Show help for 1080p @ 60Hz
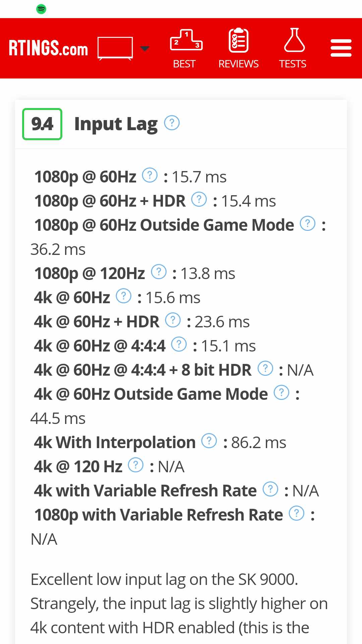The width and height of the screenshot is (362, 644). pyautogui.click(x=150, y=175)
